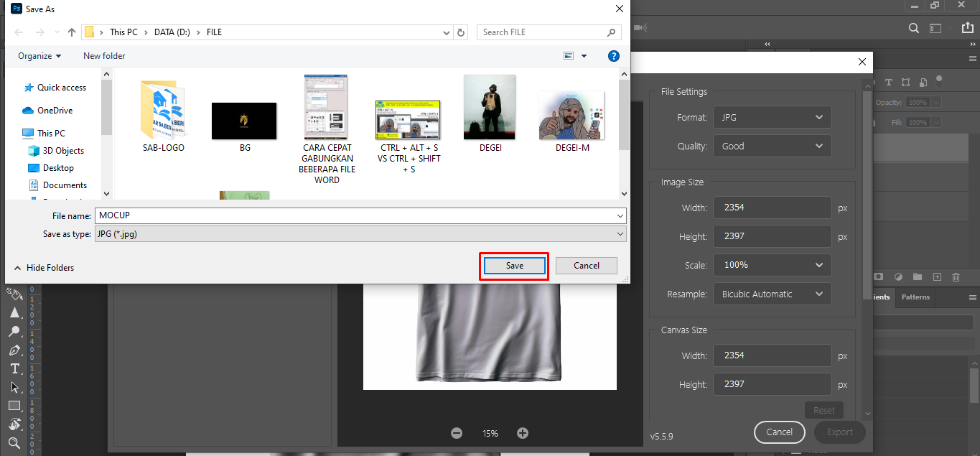Open the change view options arrow
The image size is (980, 456).
(x=584, y=55)
